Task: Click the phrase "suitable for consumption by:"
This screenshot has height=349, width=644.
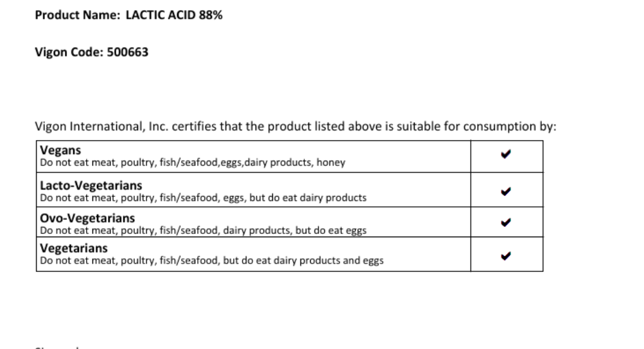Action: pos(488,126)
